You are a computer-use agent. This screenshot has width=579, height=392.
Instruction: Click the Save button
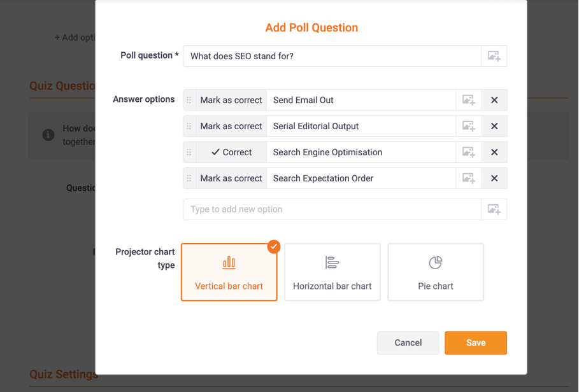pyautogui.click(x=475, y=342)
